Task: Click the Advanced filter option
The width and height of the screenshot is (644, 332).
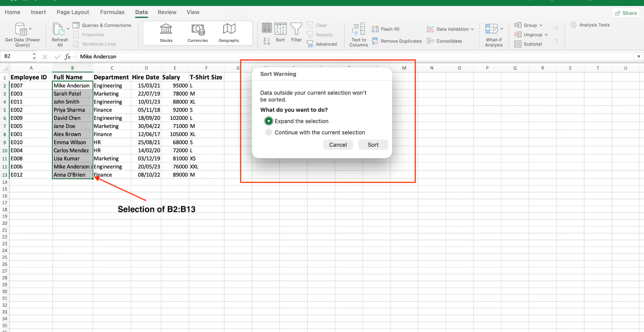Action: [x=322, y=44]
